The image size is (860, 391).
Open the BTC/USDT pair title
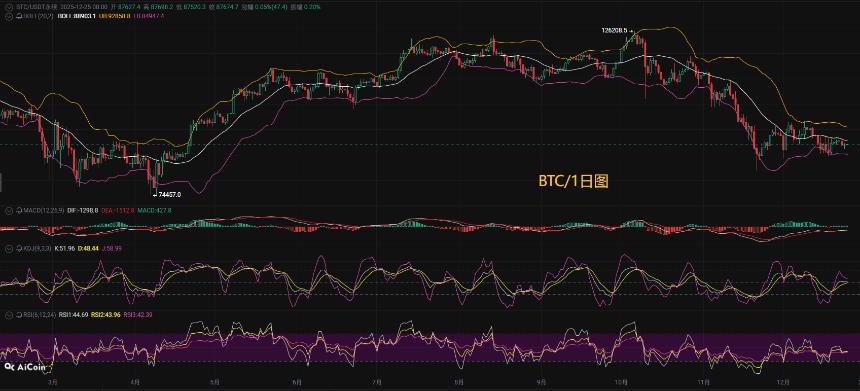[37, 7]
